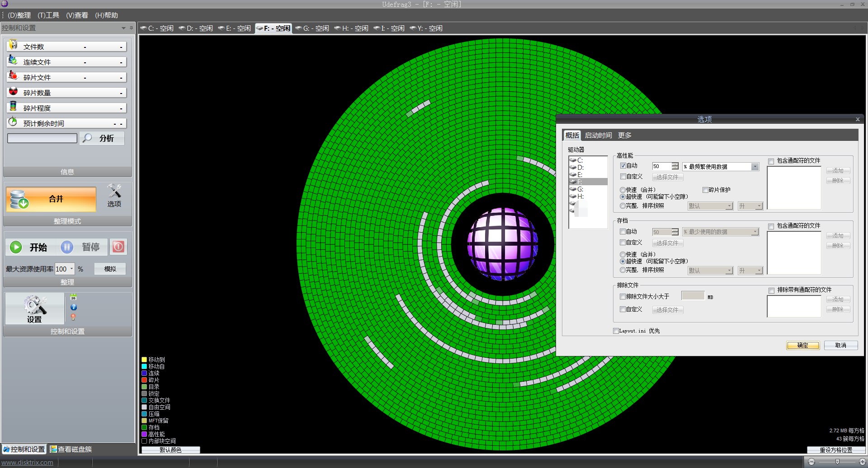Click the Pause (暂停) button icon

tap(67, 247)
